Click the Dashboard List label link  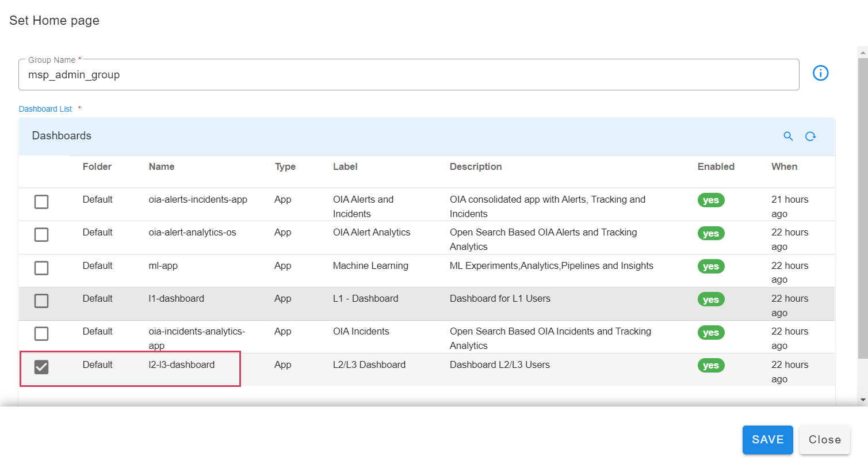coord(45,109)
